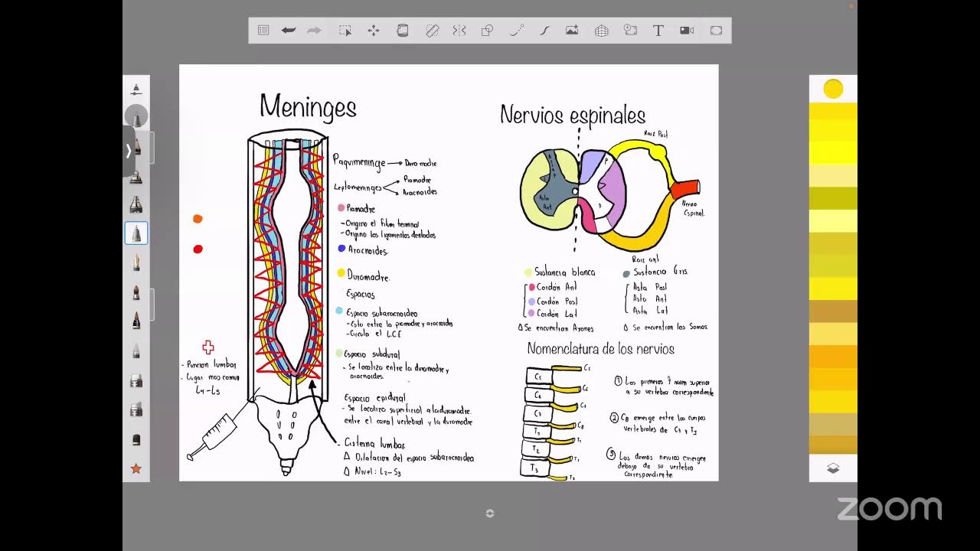Viewport: 980px width, 551px height.
Task: Tap the circular current brush puck
Action: [x=136, y=117]
